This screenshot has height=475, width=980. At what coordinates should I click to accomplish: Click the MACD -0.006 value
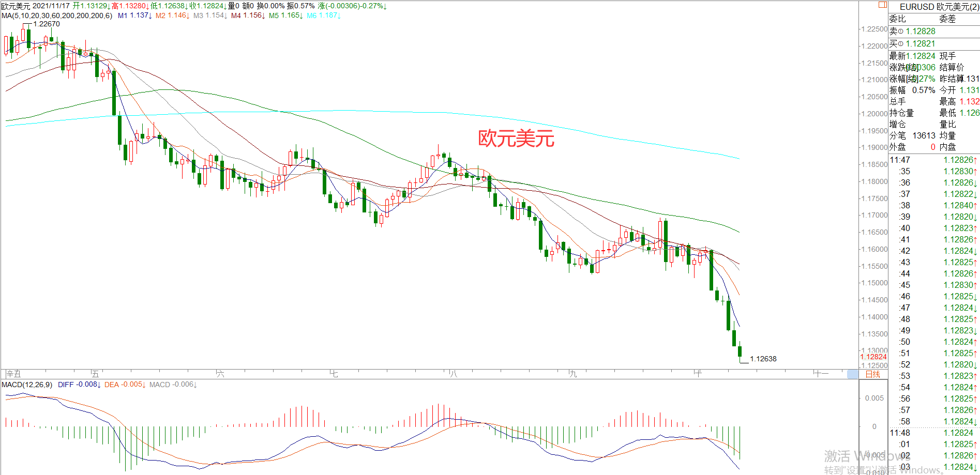173,385
